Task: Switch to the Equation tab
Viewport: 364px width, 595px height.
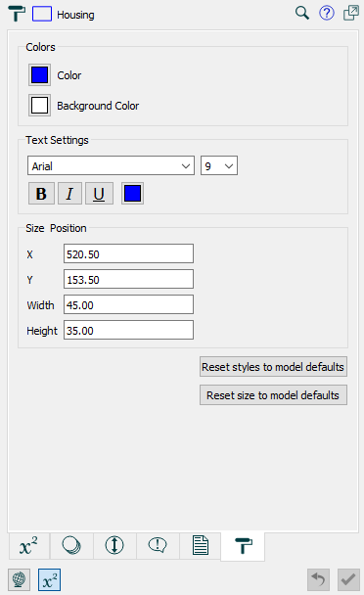Action: click(28, 546)
